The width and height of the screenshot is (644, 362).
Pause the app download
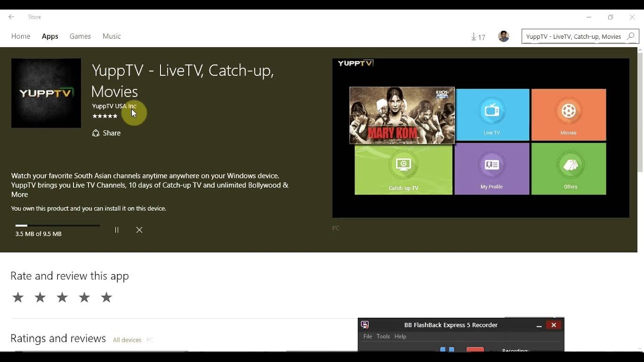click(117, 230)
